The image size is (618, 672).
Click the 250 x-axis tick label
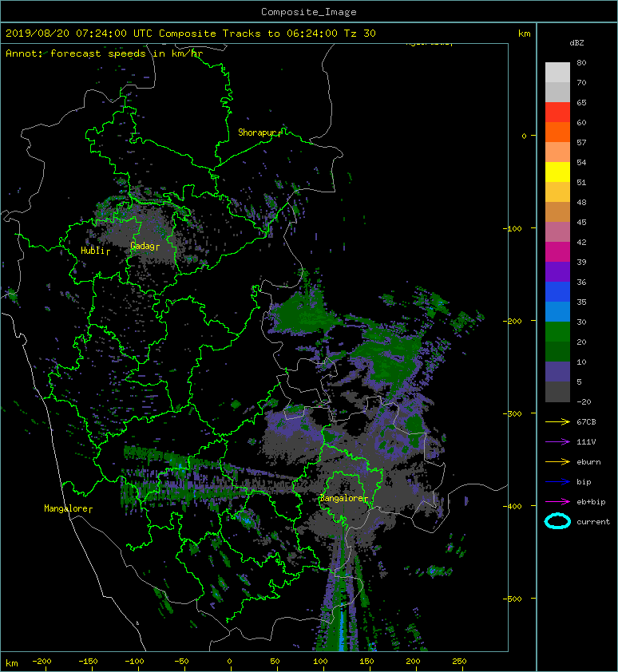pos(459,662)
